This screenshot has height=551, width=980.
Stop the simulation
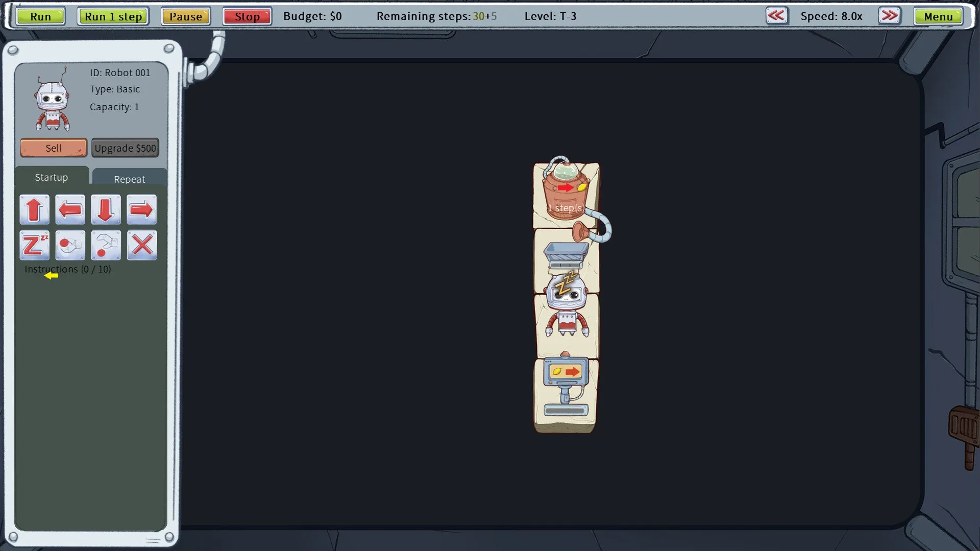click(247, 16)
